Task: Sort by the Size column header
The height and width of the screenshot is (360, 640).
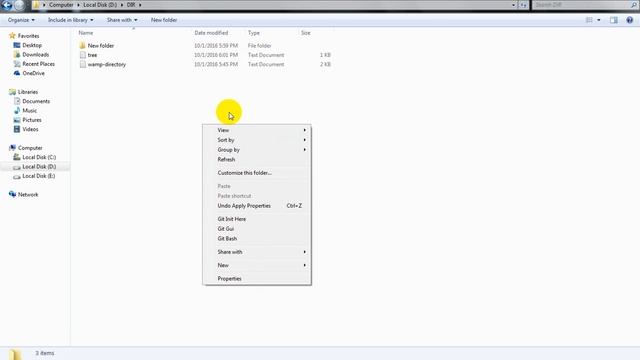Action: point(306,33)
